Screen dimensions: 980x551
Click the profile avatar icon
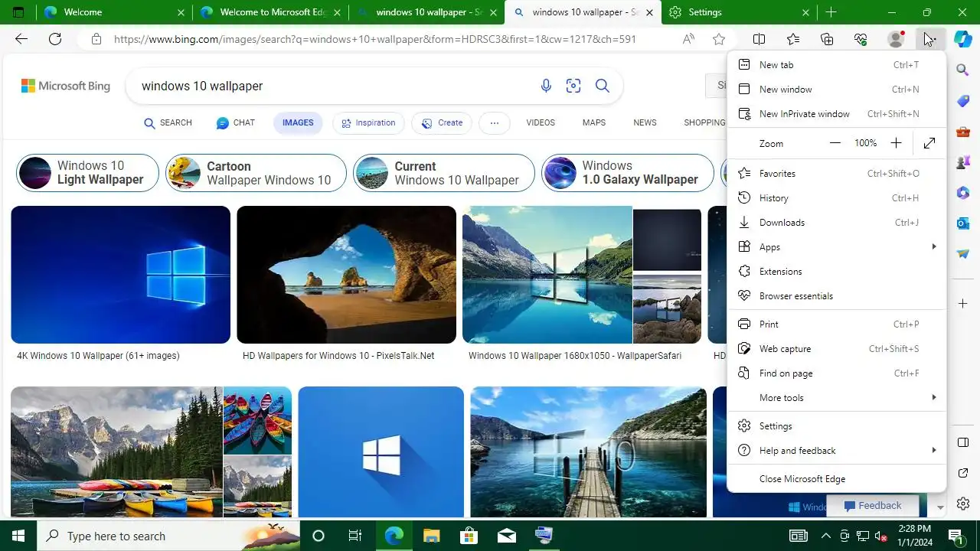895,39
